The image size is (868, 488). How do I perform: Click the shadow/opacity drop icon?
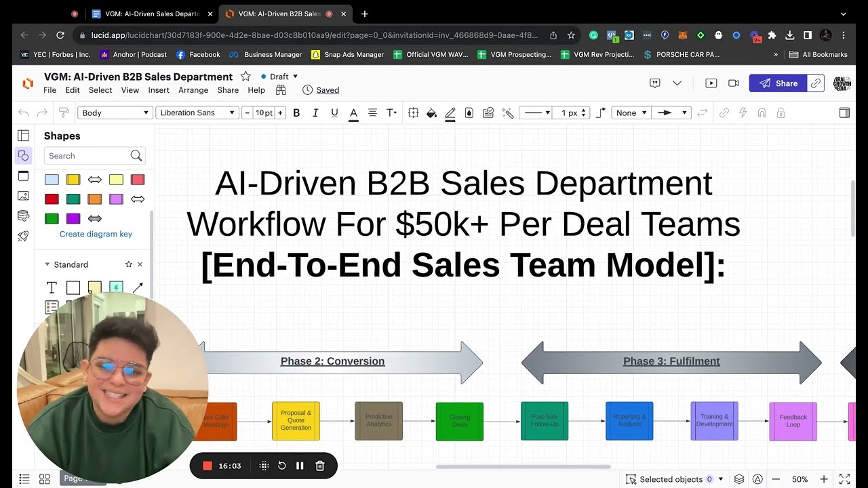click(x=469, y=113)
